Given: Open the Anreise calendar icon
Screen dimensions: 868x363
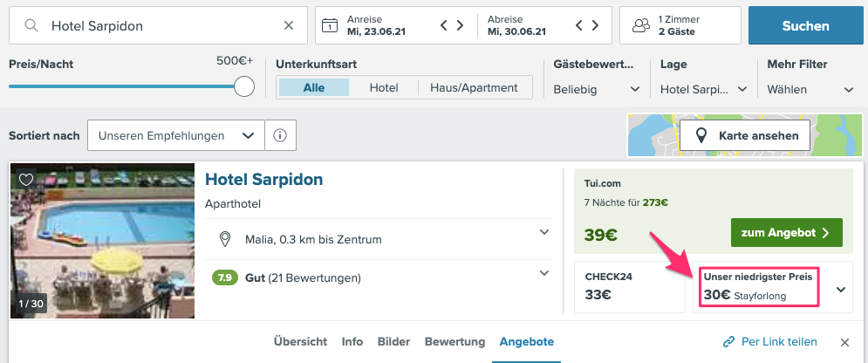Looking at the screenshot, I should pyautogui.click(x=330, y=25).
